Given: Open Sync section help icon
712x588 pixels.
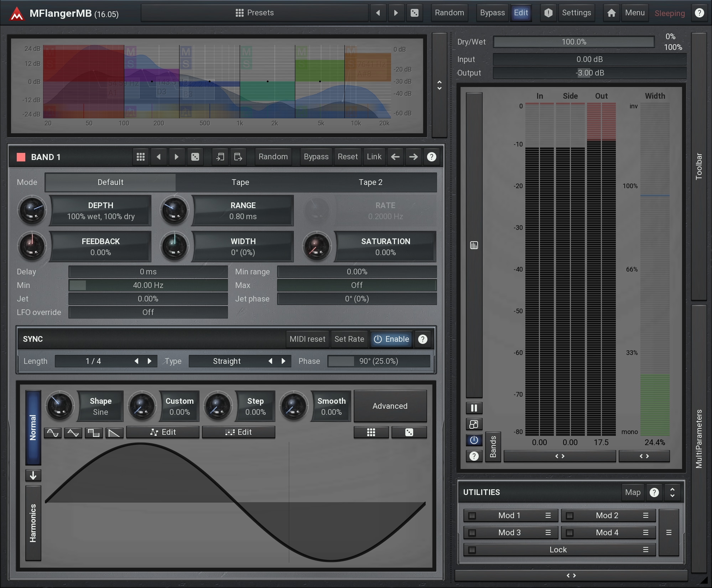Looking at the screenshot, I should coord(423,339).
